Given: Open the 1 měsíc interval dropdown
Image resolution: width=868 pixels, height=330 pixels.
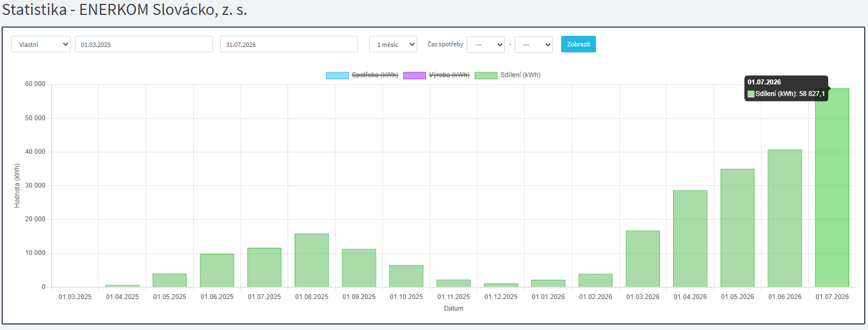Looking at the screenshot, I should click(x=393, y=45).
